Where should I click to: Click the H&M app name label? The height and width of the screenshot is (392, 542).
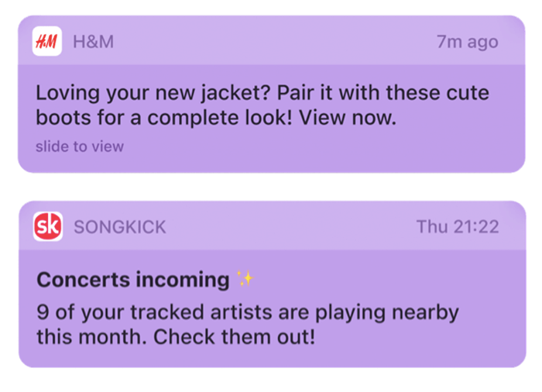tap(94, 42)
